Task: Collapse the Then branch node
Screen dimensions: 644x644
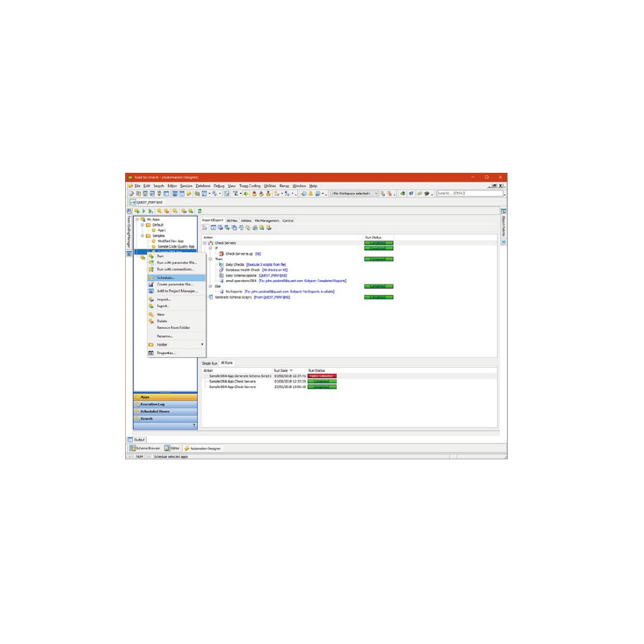Action: click(210, 259)
